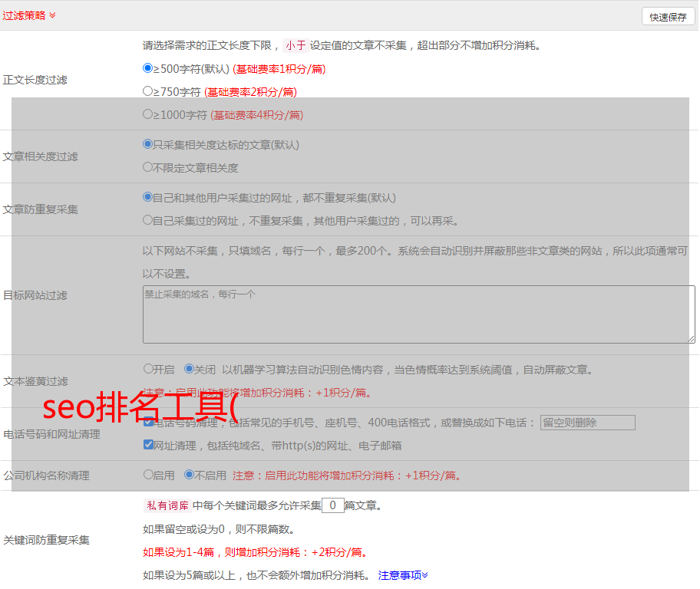
Task: Click red text 如果设为1-4篇 warning
Action: tap(256, 552)
